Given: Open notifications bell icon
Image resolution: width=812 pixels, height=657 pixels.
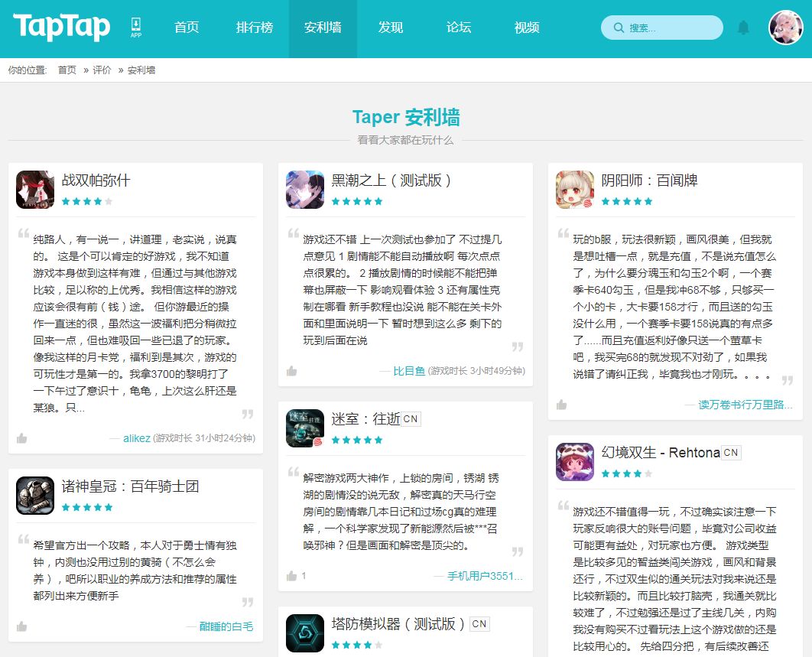Looking at the screenshot, I should 743,28.
